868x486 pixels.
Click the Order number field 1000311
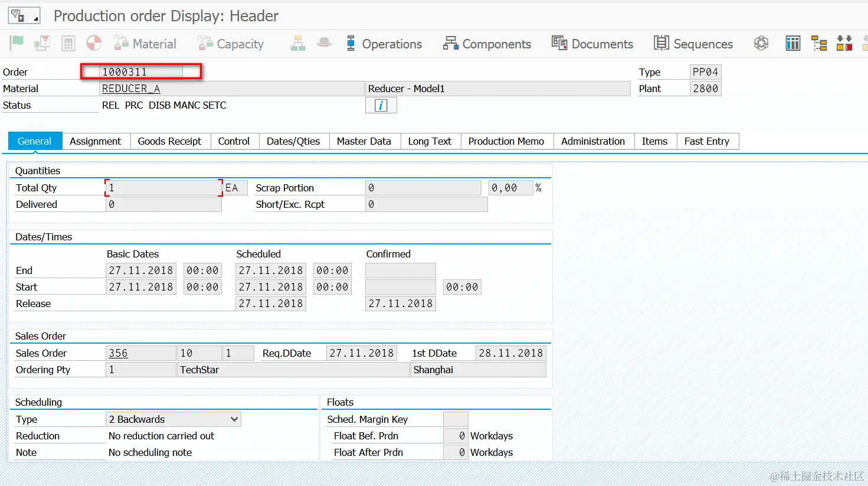(142, 72)
